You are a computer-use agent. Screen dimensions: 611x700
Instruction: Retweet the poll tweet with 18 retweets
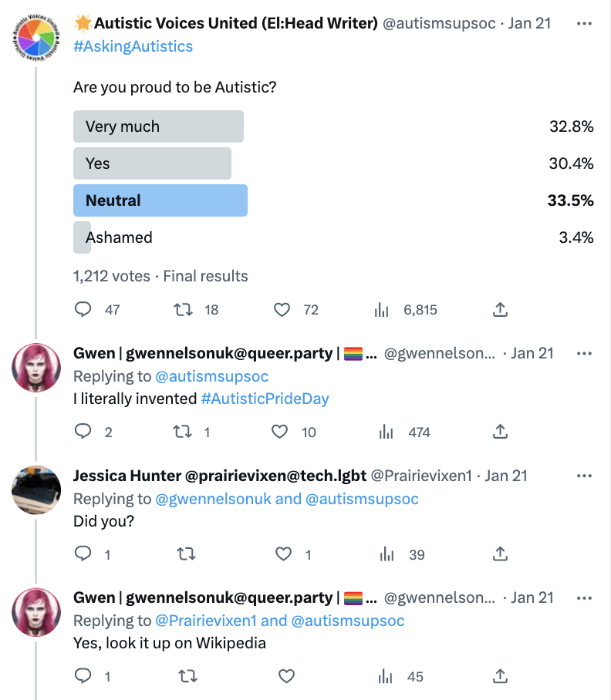click(183, 310)
